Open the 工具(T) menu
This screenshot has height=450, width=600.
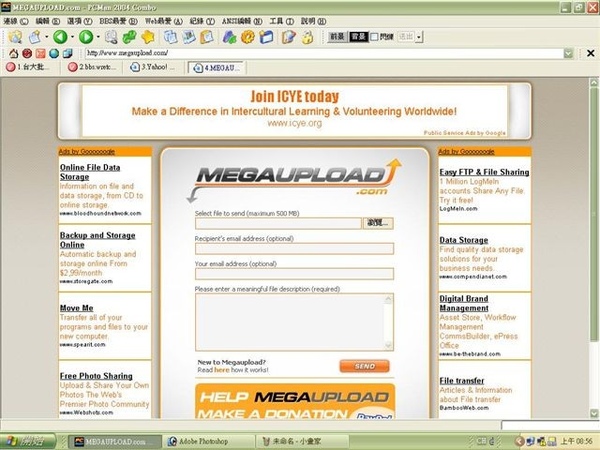pyautogui.click(x=282, y=21)
